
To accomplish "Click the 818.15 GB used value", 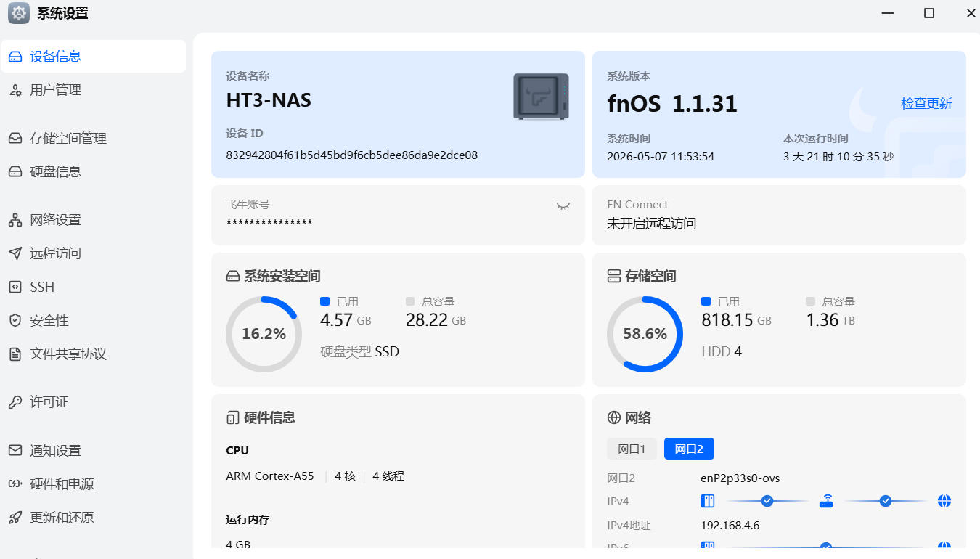I will 736,320.
